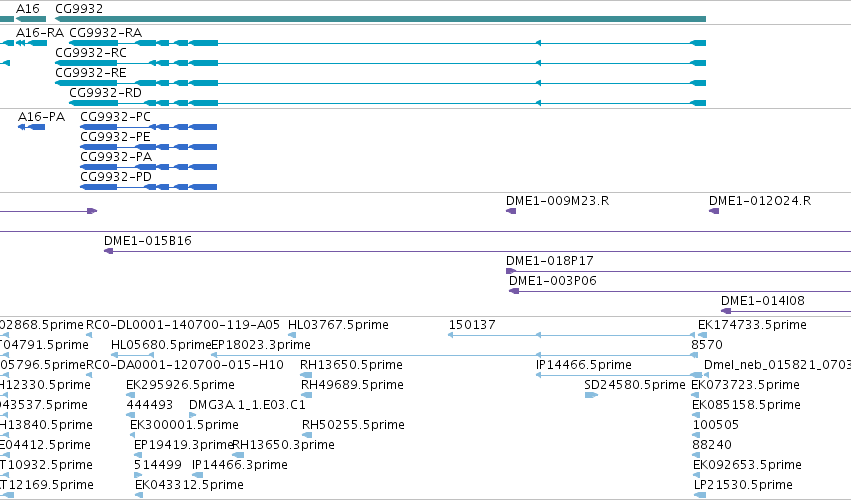Click the EK174733.5prime EST label

tap(752, 325)
